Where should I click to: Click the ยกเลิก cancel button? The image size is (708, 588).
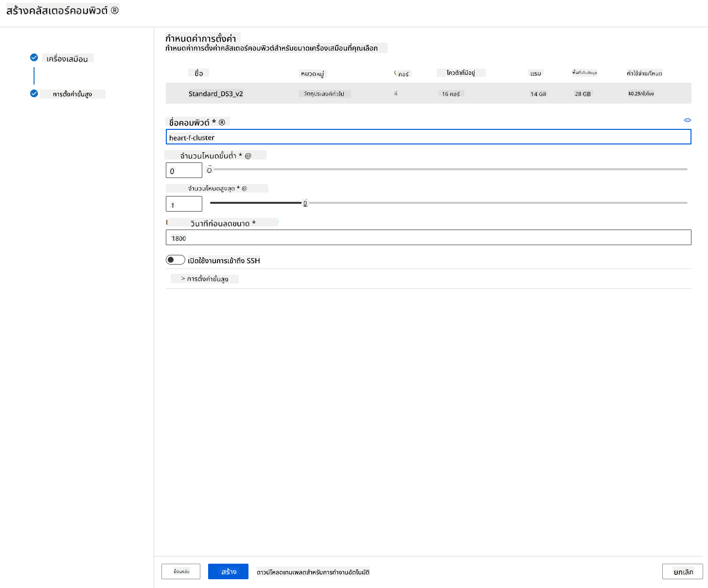pos(683,571)
